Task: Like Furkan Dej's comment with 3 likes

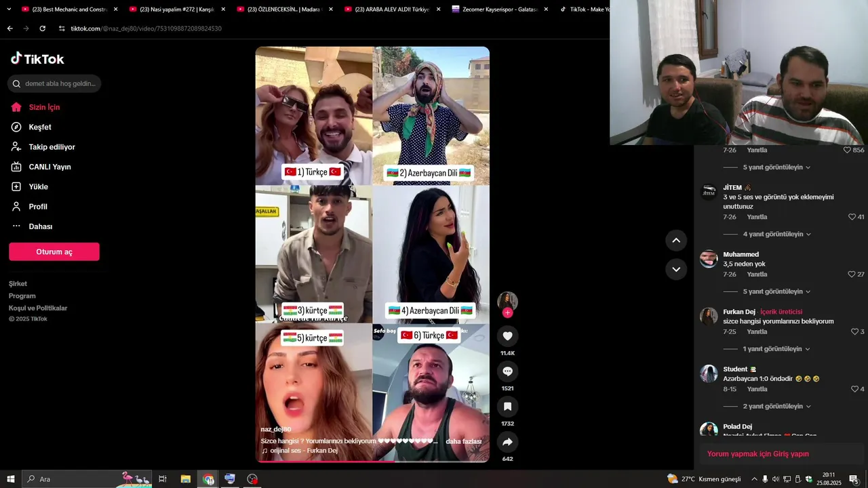Action: (x=854, y=332)
